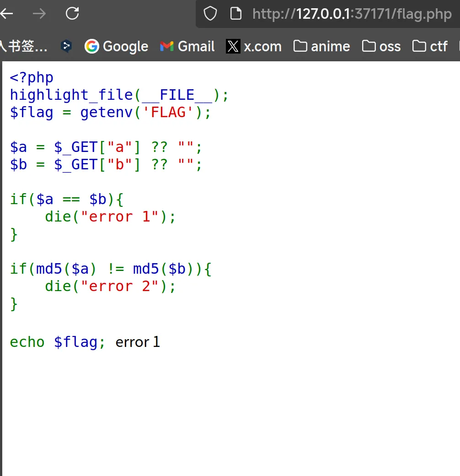Click the Gmail envelope bookmark icon
The width and height of the screenshot is (460, 476).
(x=167, y=46)
